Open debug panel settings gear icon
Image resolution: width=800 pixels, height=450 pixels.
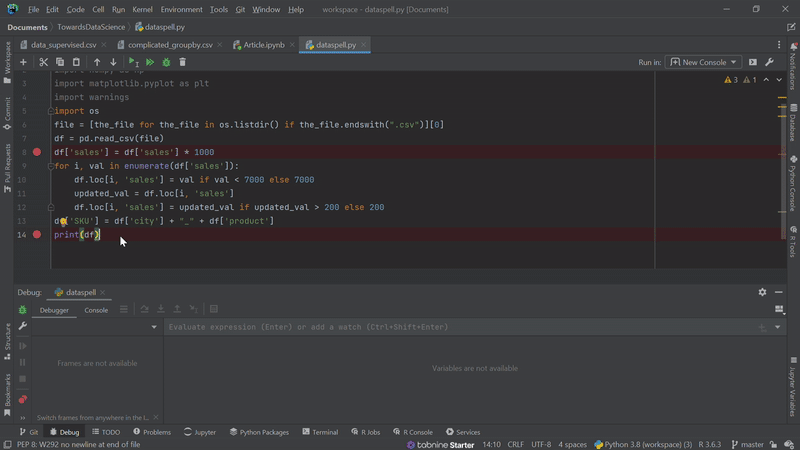(x=762, y=292)
